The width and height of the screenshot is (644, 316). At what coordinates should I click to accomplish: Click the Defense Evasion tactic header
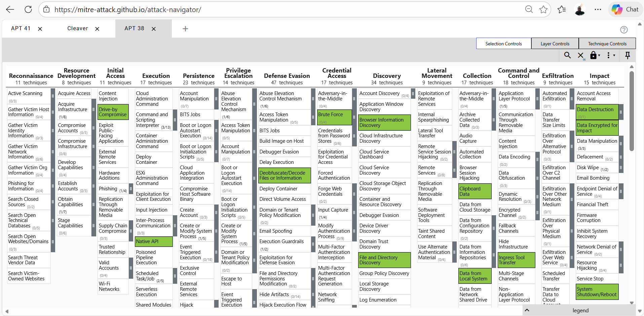tap(287, 76)
